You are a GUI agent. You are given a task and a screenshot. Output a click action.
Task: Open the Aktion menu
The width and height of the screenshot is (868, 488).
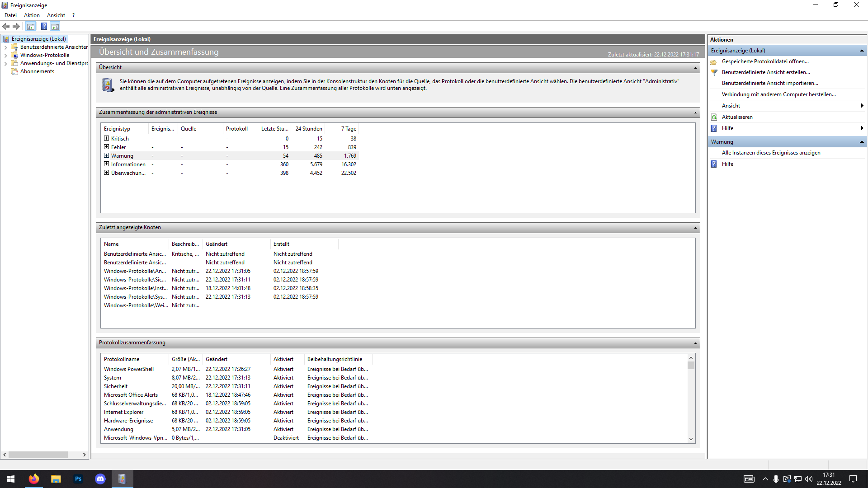32,15
